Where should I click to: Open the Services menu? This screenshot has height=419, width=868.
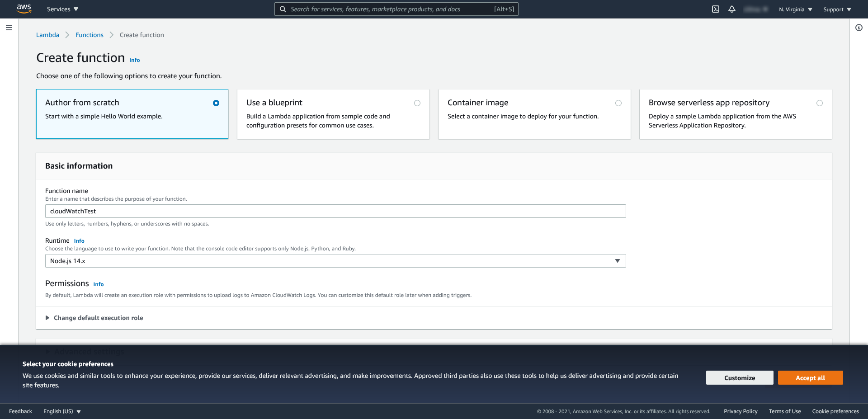[62, 9]
